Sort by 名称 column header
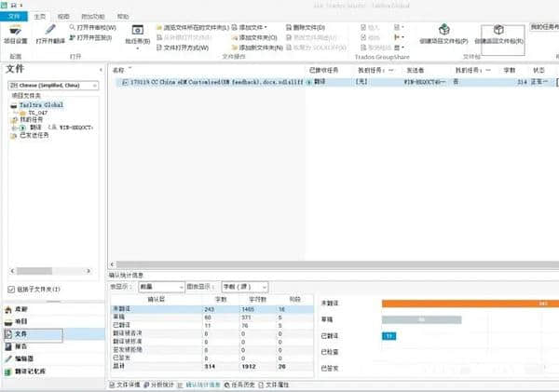559x392 pixels. point(118,70)
